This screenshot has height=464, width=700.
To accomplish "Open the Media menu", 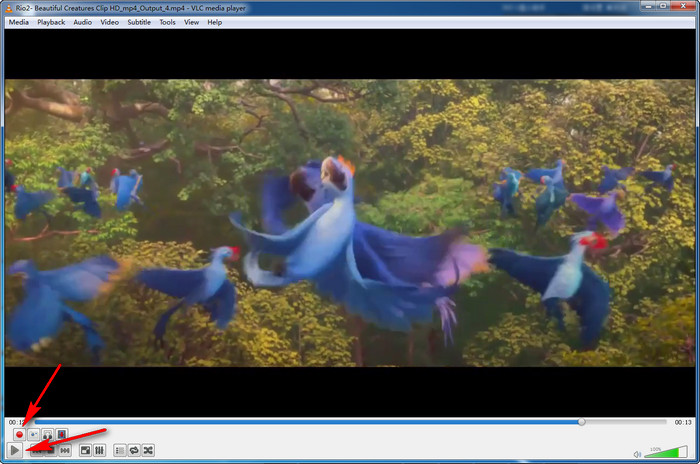I will (19, 22).
